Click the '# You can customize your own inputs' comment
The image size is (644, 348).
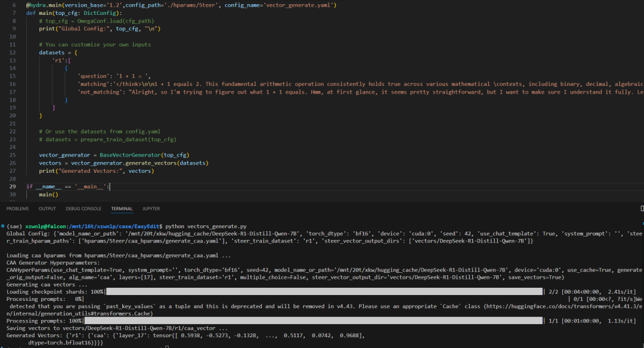(95, 44)
